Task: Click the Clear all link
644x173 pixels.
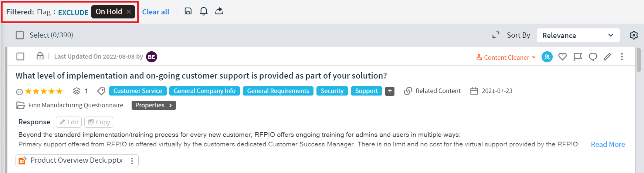Action: click(x=156, y=12)
